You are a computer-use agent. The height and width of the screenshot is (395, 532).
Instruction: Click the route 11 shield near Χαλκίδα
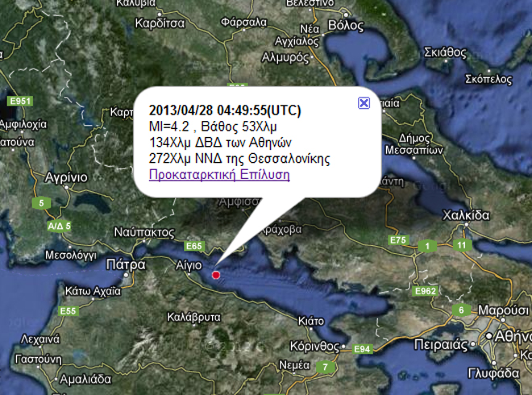[462, 245]
